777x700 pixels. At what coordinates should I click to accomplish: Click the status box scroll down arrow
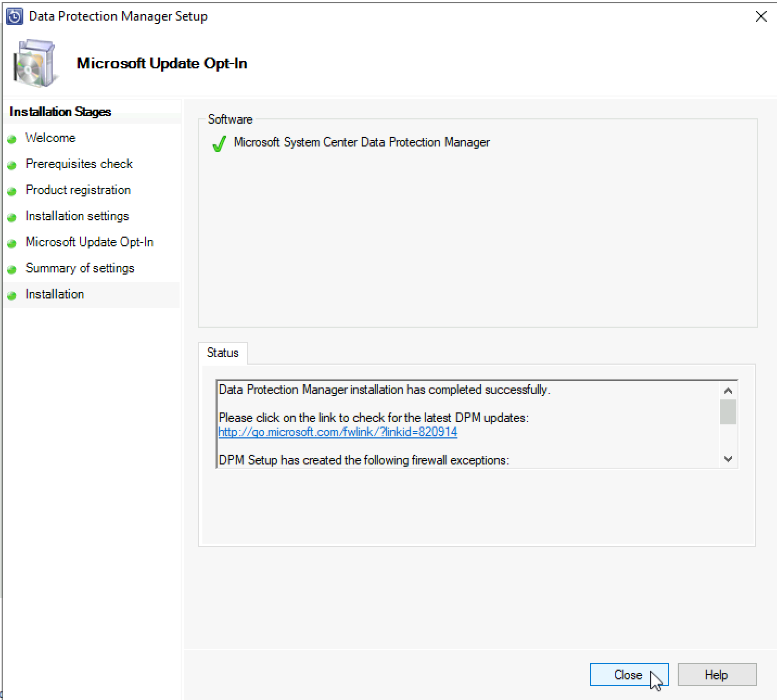728,459
